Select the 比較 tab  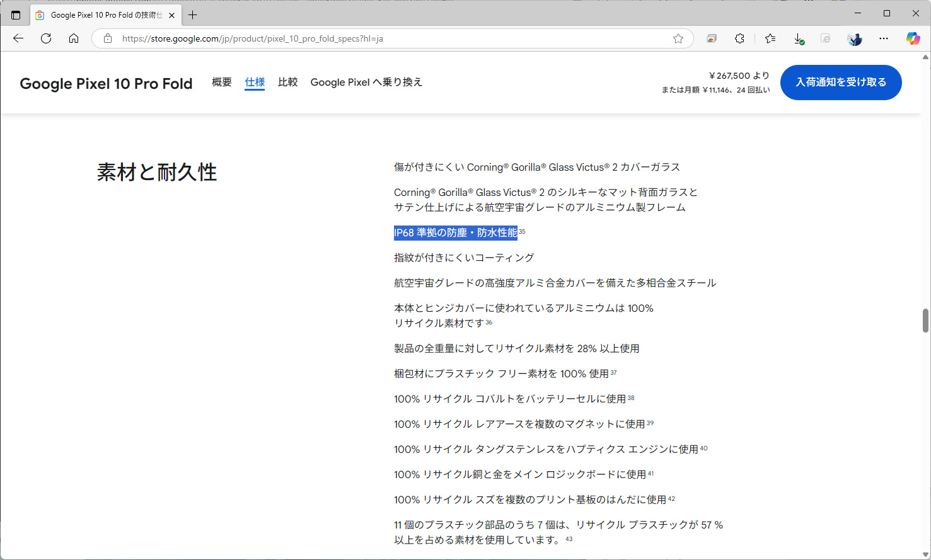pyautogui.click(x=287, y=82)
